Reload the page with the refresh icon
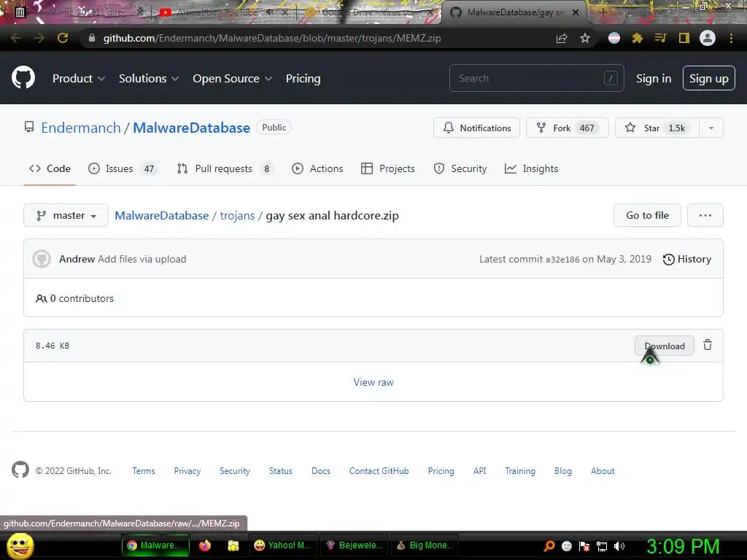Image resolution: width=747 pixels, height=560 pixels. (63, 38)
